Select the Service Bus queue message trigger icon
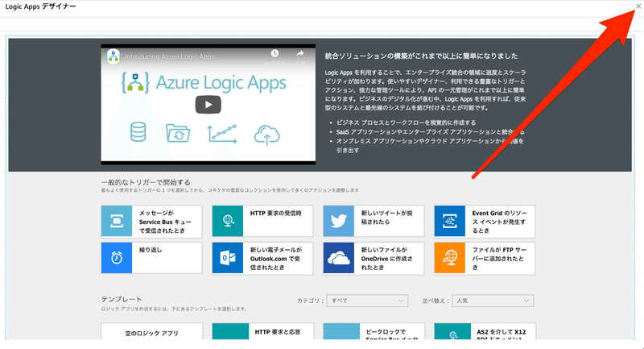This screenshot has width=644, height=349. 117,221
